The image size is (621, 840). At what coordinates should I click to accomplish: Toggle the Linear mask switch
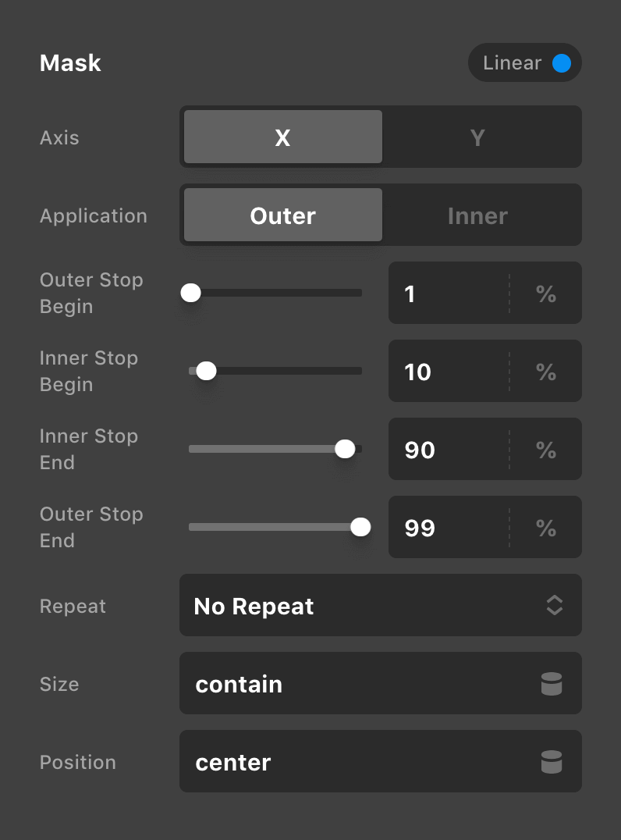pyautogui.click(x=525, y=63)
